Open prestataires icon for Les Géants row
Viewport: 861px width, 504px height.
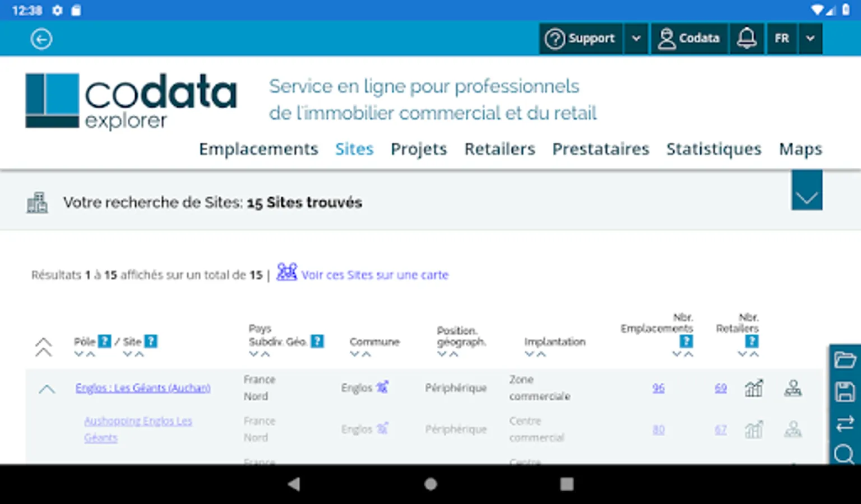793,388
